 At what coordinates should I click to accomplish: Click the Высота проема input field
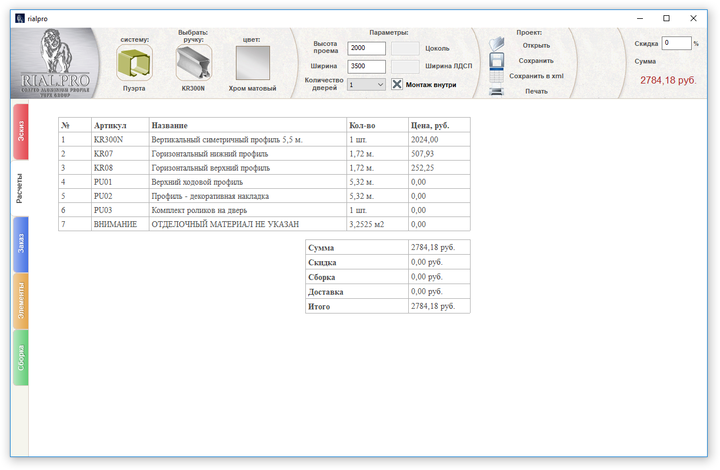[366, 48]
